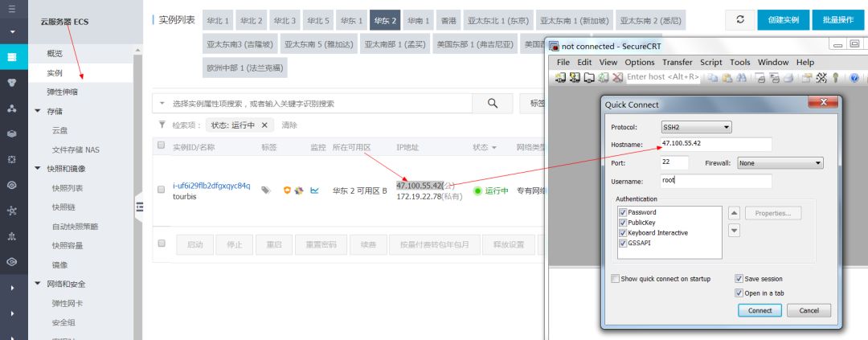Toggle the GSSAPI authentication checkbox
The image size is (868, 340).
(x=624, y=243)
